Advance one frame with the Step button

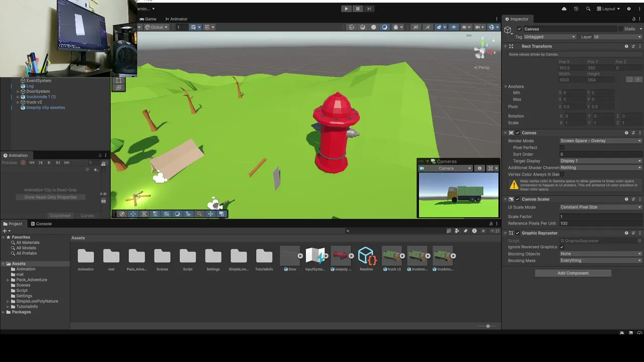point(369,9)
